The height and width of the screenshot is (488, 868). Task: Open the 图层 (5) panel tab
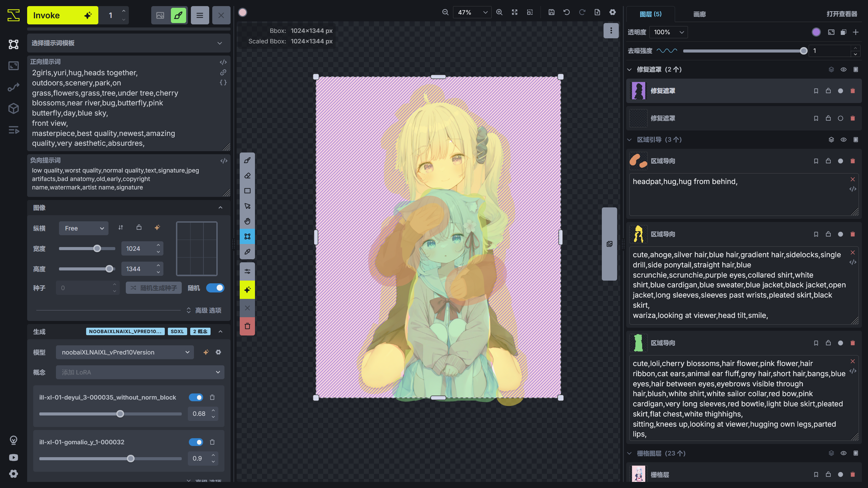coord(651,14)
